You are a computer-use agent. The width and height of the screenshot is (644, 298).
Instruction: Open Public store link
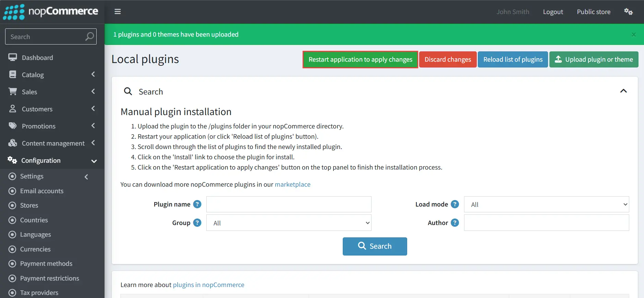tap(594, 12)
